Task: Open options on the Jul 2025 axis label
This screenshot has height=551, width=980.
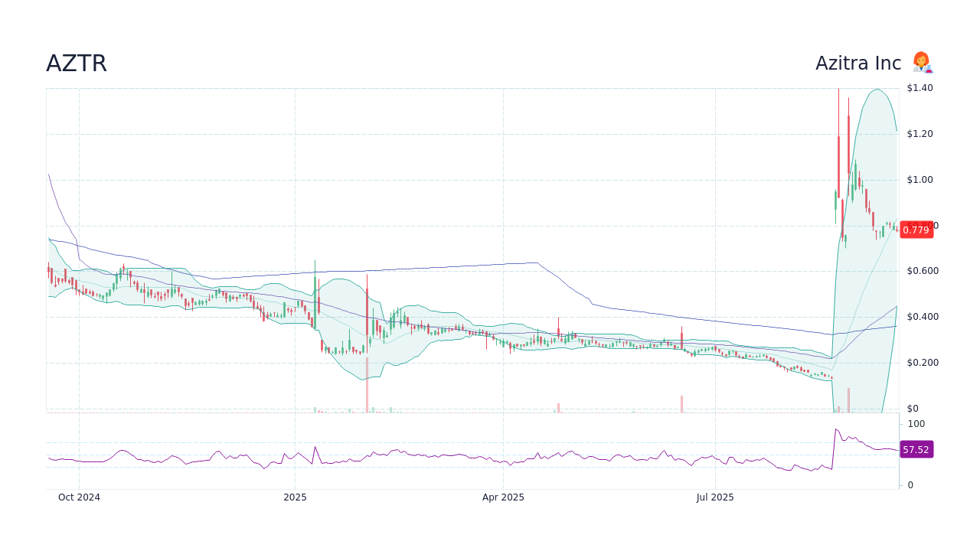Action: pyautogui.click(x=716, y=497)
